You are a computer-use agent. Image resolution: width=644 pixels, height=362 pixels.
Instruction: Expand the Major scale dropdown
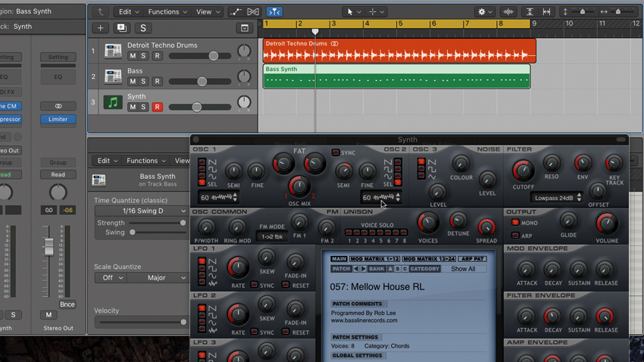coord(157,278)
